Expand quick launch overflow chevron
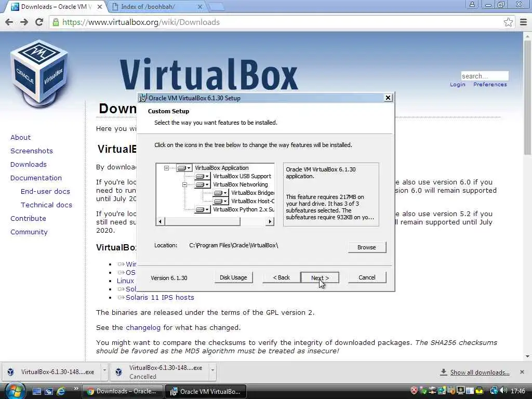Image resolution: width=532 pixels, height=399 pixels. coord(76,389)
